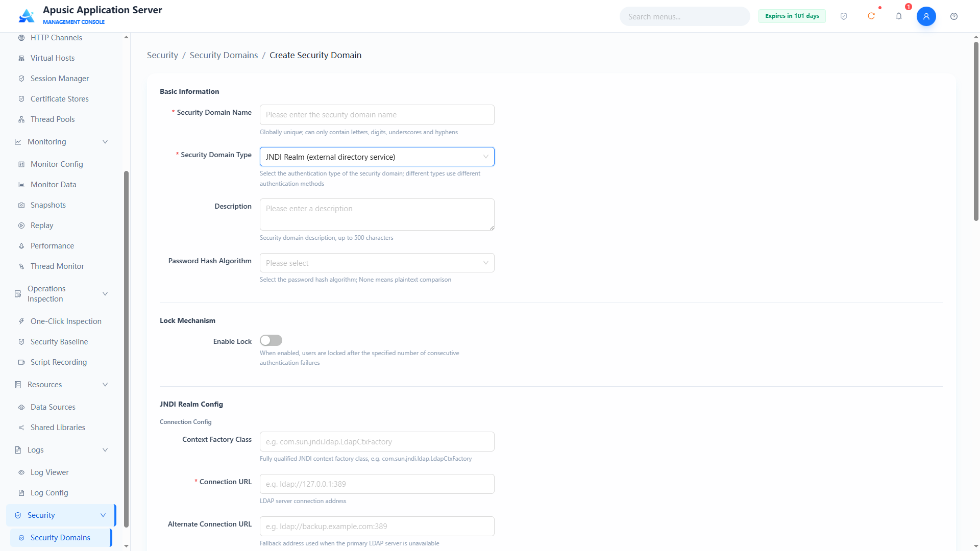This screenshot has width=980, height=551.
Task: Click the orange refresh icon in the header
Action: pos(871,16)
